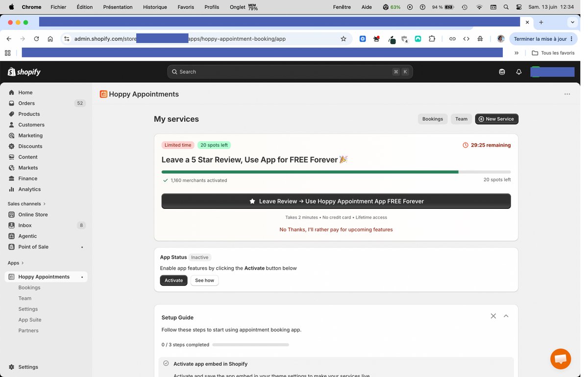This screenshot has width=588, height=377.
Task: Open the Settings gear in the sidebar
Action: (x=11, y=367)
